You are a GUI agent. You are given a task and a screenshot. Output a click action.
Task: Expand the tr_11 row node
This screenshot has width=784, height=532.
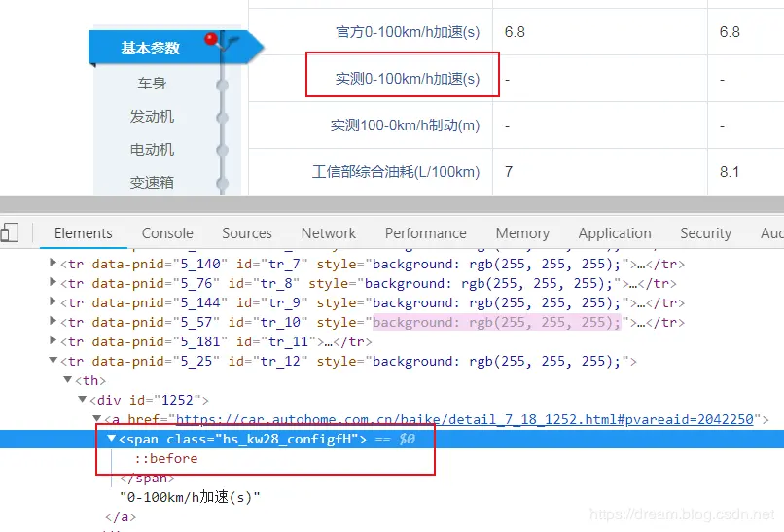53,340
